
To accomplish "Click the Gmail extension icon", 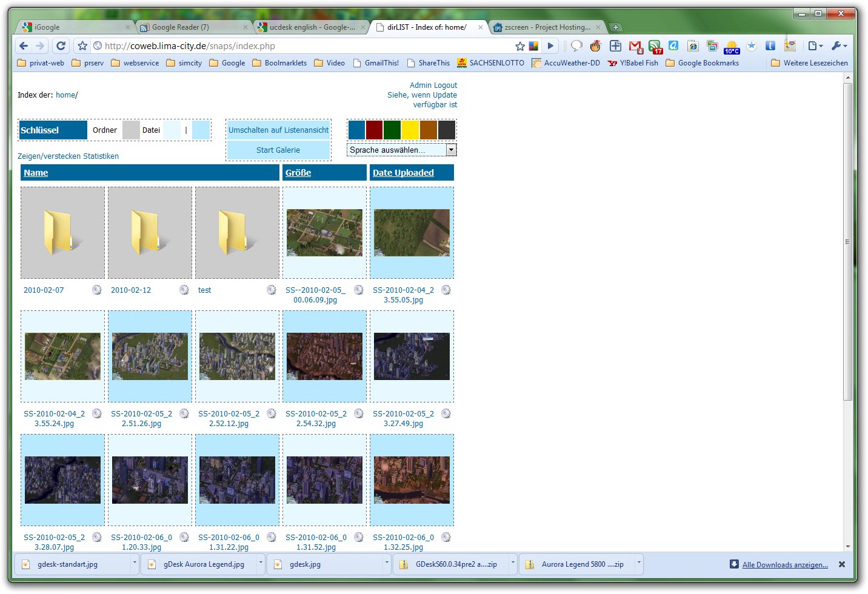I will point(635,46).
